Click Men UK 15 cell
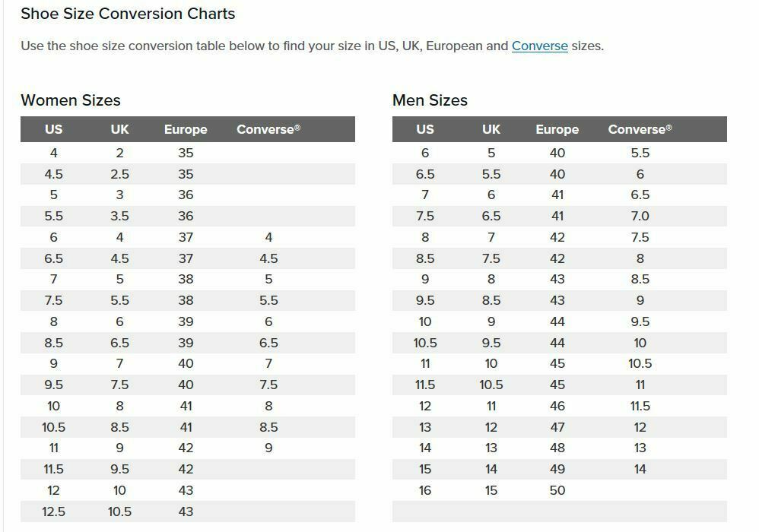759x532 pixels. tap(491, 490)
